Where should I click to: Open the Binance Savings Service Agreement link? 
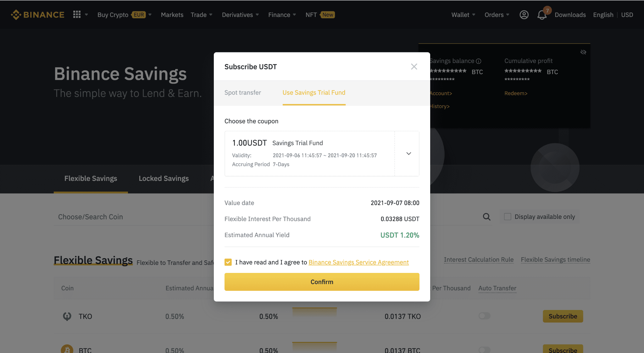pos(358,262)
